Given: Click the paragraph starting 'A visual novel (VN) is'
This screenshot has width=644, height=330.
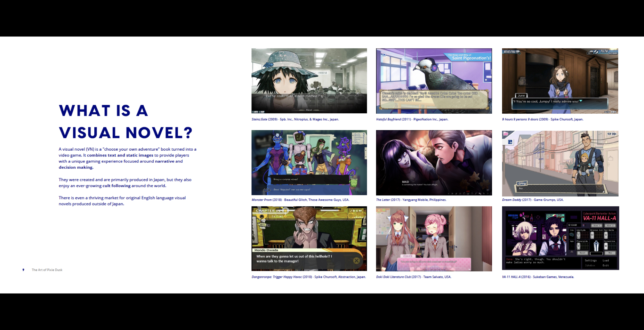Looking at the screenshot, I should click(x=128, y=158).
